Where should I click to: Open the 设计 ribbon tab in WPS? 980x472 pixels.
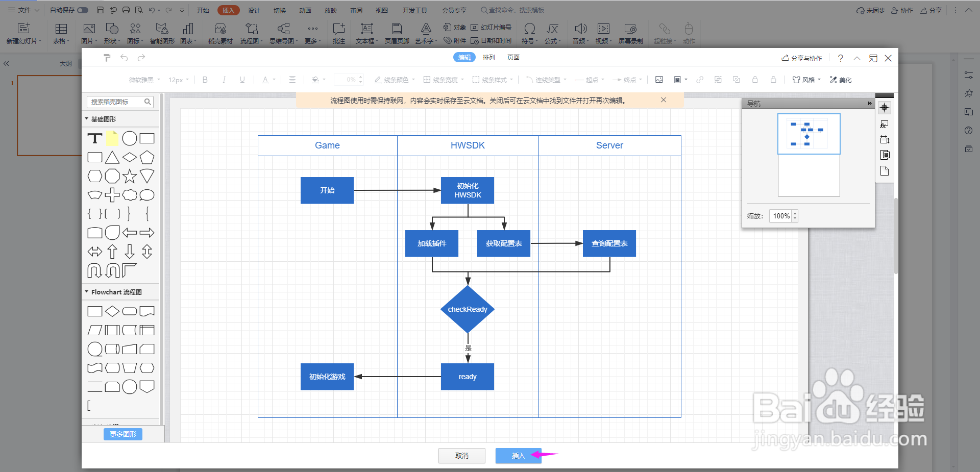pyautogui.click(x=254, y=10)
